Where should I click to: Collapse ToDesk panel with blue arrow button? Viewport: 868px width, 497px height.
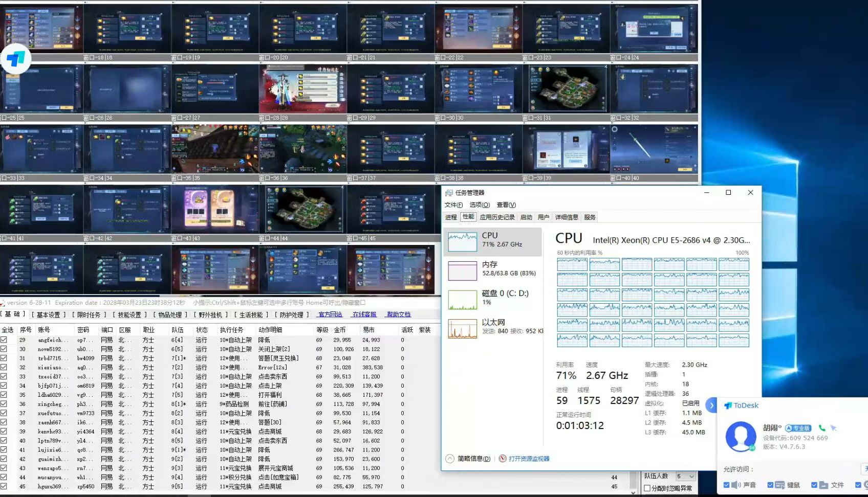click(x=711, y=405)
